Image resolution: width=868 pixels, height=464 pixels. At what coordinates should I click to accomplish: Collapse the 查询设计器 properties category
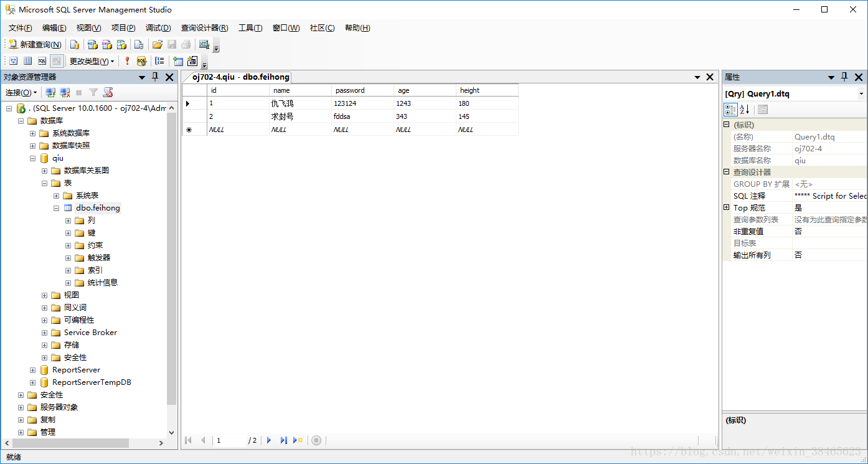click(727, 172)
